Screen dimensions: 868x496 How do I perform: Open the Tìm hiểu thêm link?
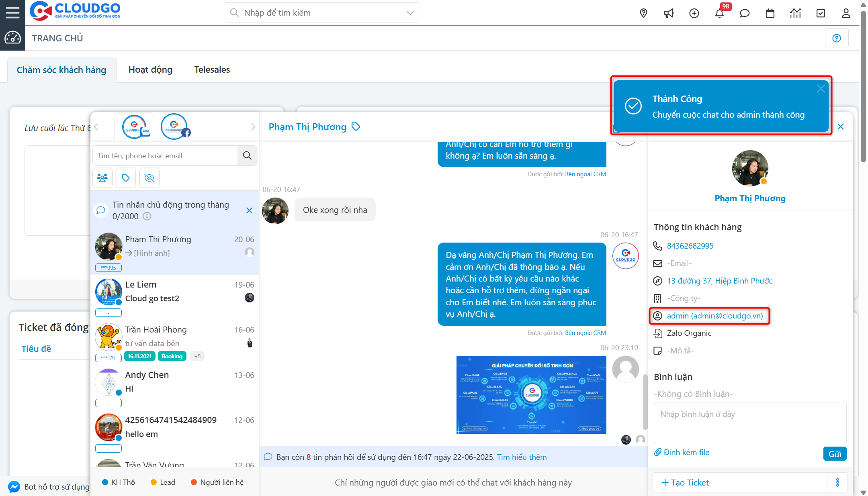[x=521, y=457]
